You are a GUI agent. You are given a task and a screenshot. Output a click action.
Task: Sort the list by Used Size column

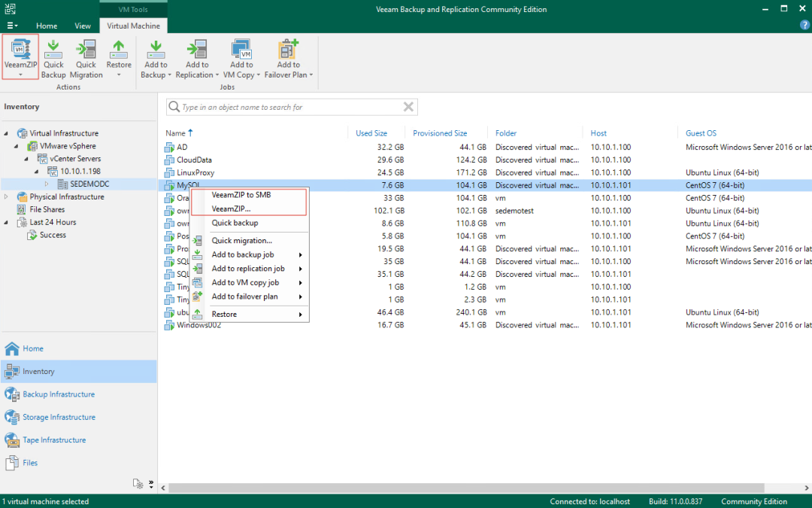click(371, 133)
